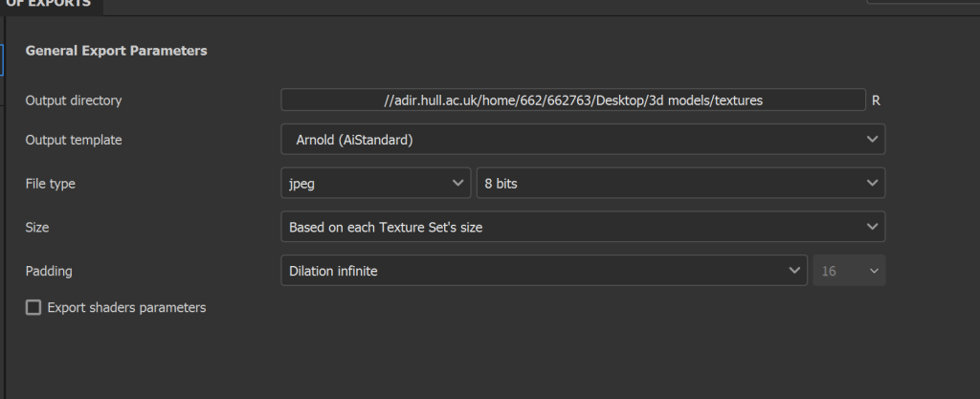Image resolution: width=980 pixels, height=399 pixels.
Task: Click the chevron arrow beside the 16 value
Action: click(874, 271)
